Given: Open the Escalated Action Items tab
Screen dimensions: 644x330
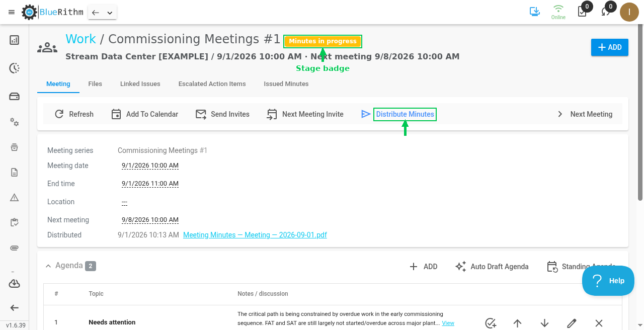Looking at the screenshot, I should 212,84.
